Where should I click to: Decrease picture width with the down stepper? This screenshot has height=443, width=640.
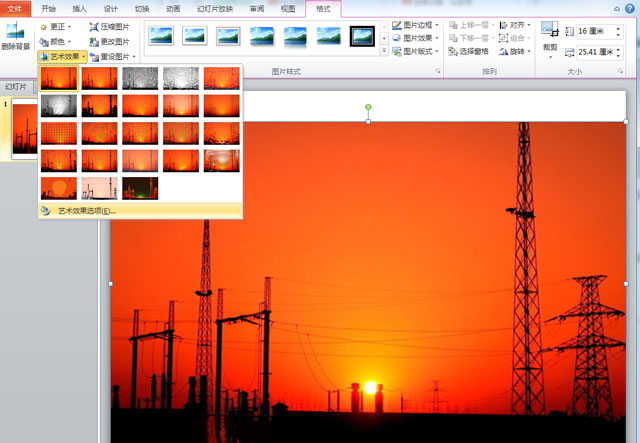point(618,56)
